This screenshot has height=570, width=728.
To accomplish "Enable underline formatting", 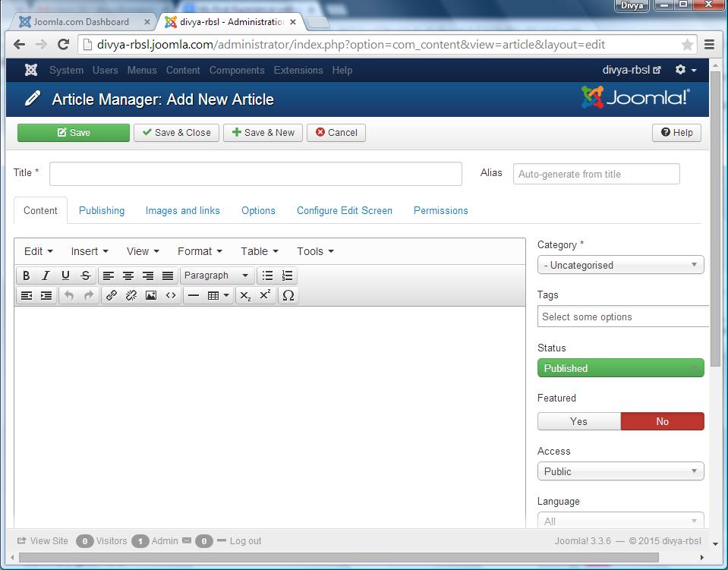I will point(67,276).
